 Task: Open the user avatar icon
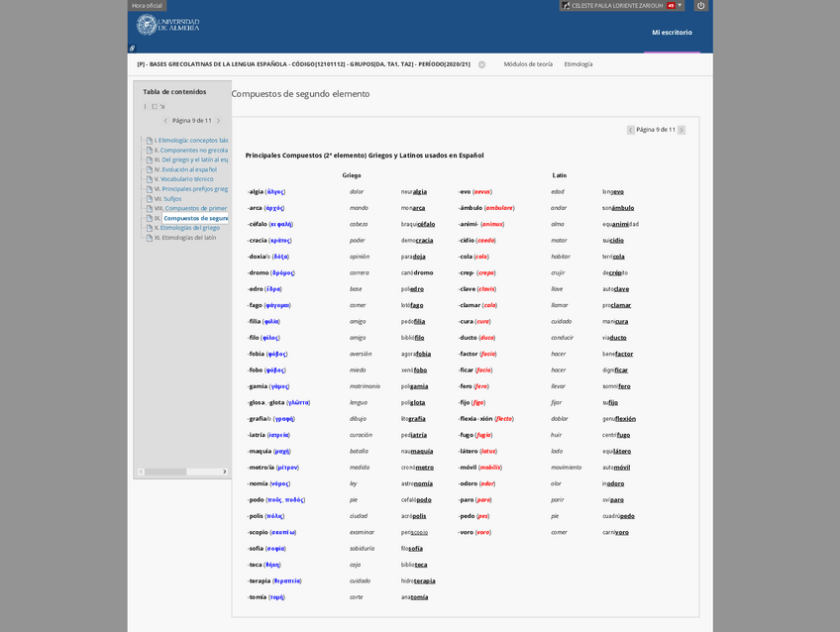566,5
